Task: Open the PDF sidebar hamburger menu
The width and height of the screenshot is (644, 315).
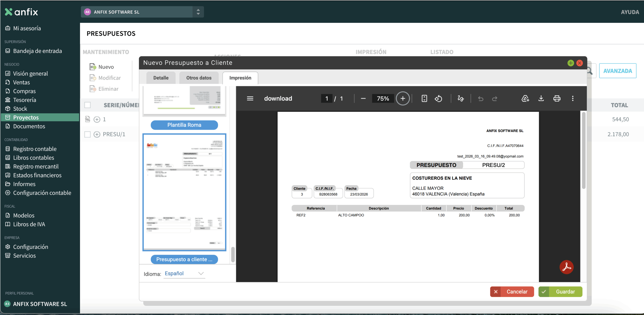Action: 250,98
